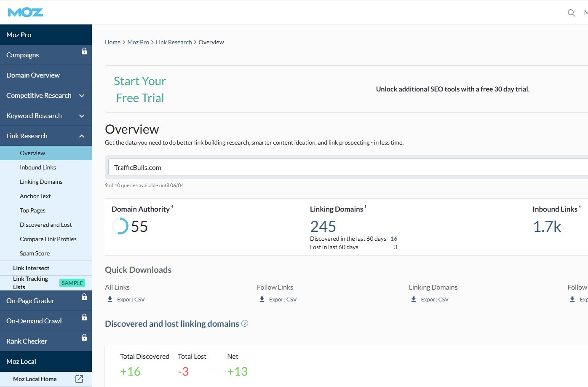Image resolution: width=588 pixels, height=387 pixels.
Task: Expand the Keyword Research menu
Action: [82, 116]
